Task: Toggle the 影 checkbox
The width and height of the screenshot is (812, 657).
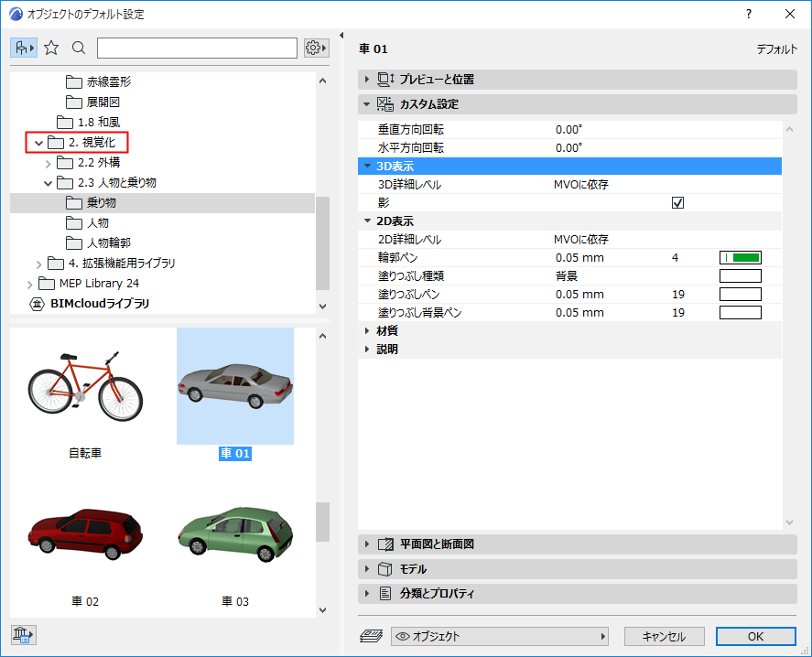Action: tap(677, 202)
